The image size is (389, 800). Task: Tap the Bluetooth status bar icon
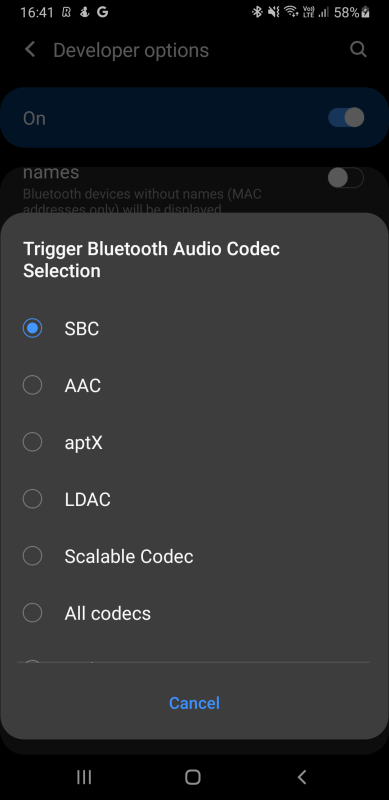(257, 12)
